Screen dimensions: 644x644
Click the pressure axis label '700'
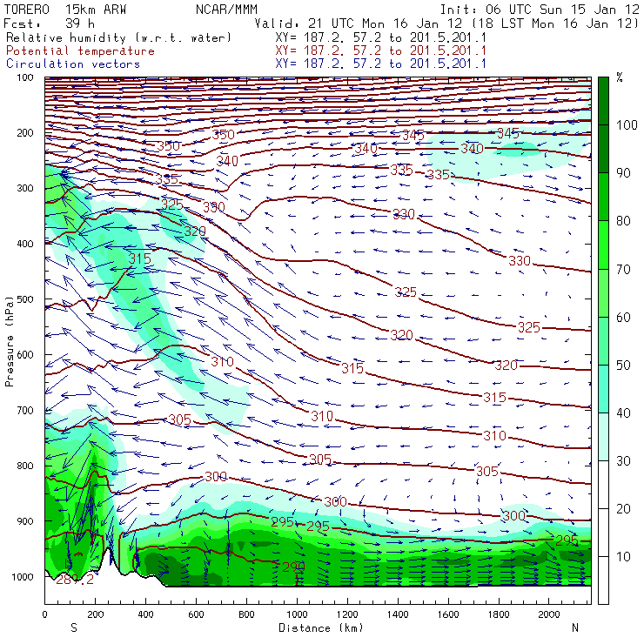(24, 410)
